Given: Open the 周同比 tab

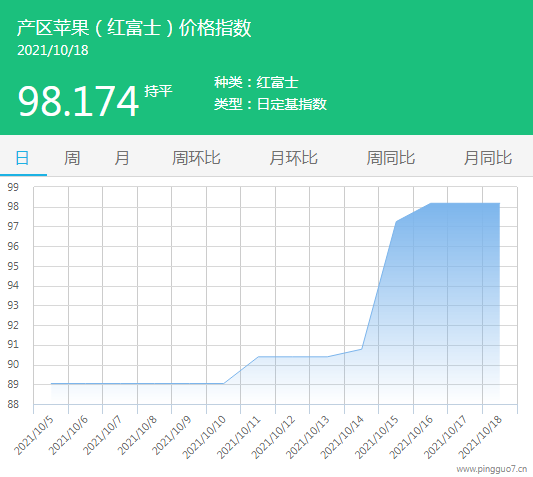Looking at the screenshot, I should pyautogui.click(x=391, y=158).
